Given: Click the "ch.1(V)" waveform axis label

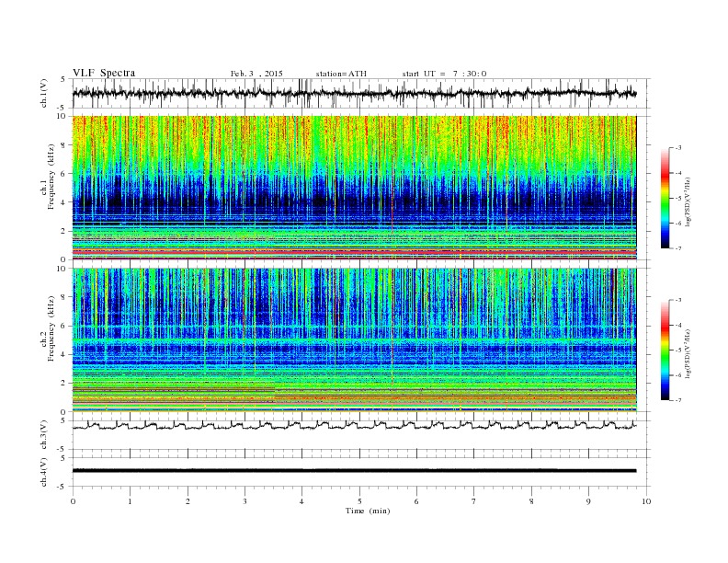Looking at the screenshot, I should (43, 93).
